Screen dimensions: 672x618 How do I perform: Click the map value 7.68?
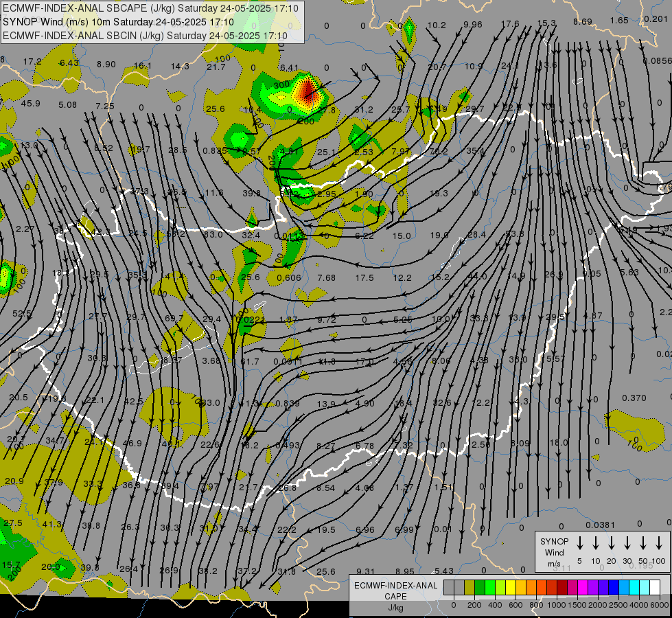(x=326, y=278)
